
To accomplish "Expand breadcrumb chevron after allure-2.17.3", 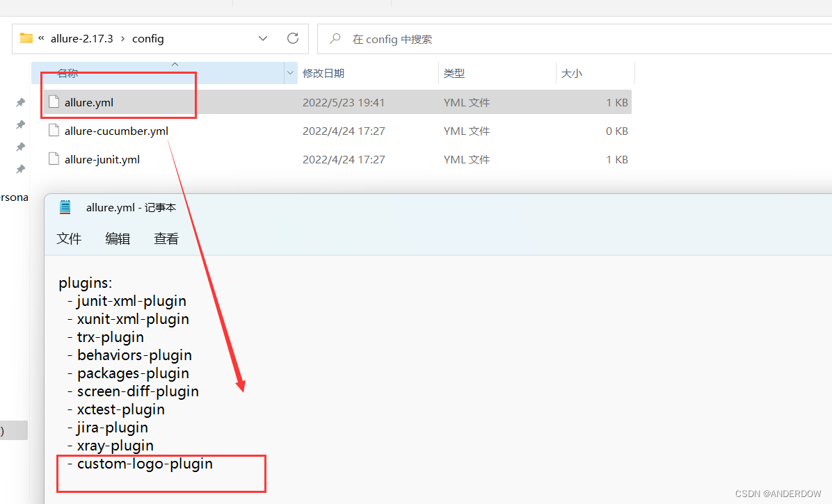I will pyautogui.click(x=122, y=39).
